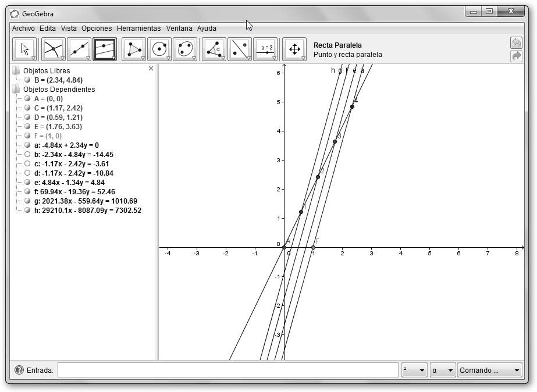Select the Move Graphics View tool

pos(294,49)
